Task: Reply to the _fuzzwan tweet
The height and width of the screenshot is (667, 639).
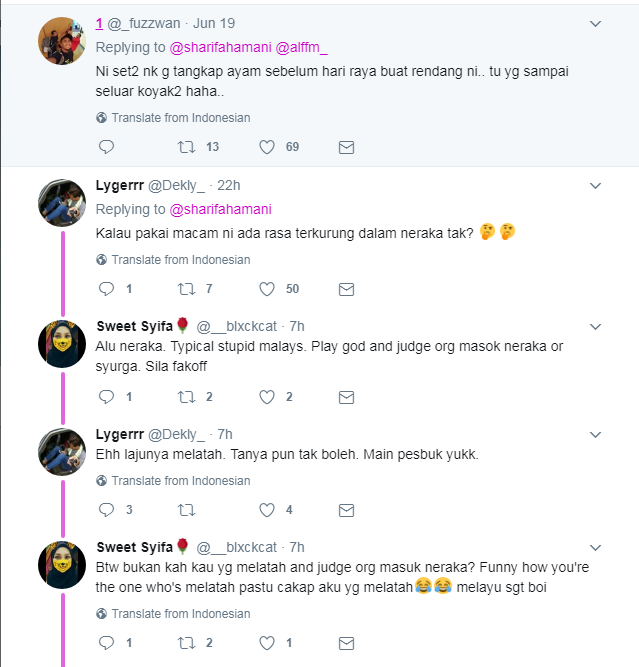Action: tap(106, 147)
